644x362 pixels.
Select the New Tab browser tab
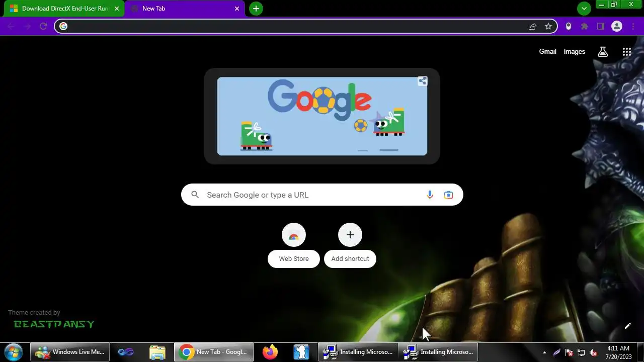coord(184,9)
